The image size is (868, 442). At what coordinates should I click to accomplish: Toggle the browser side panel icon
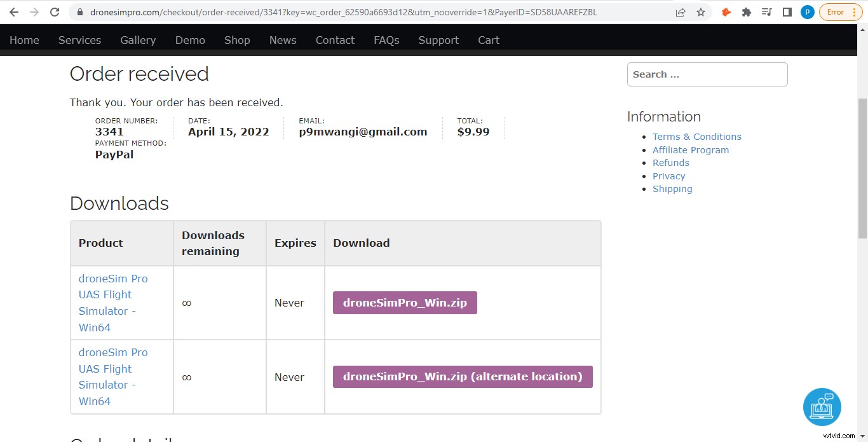787,12
